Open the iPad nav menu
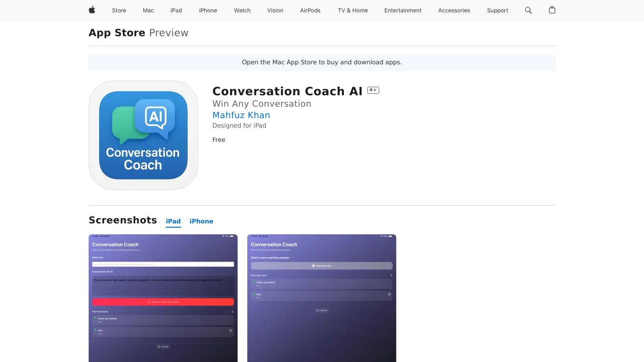The width and height of the screenshot is (644, 362). pos(176,10)
